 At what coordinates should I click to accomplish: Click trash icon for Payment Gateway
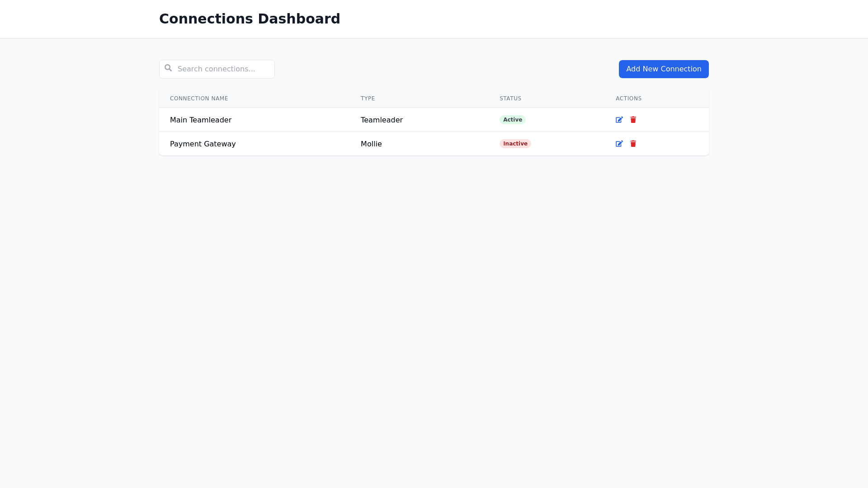[x=633, y=144]
